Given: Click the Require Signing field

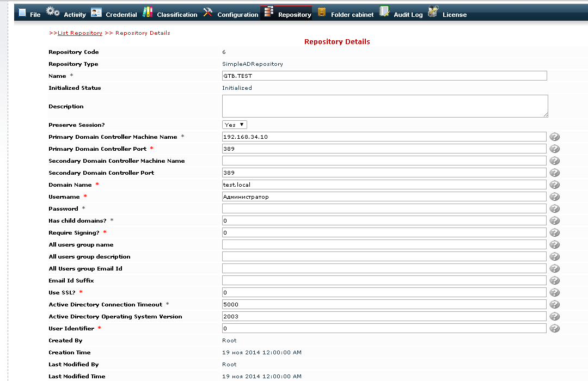Looking at the screenshot, I should 384,233.
